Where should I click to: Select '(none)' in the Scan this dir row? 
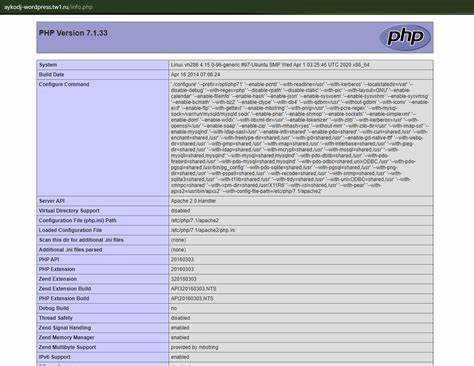pyautogui.click(x=178, y=240)
